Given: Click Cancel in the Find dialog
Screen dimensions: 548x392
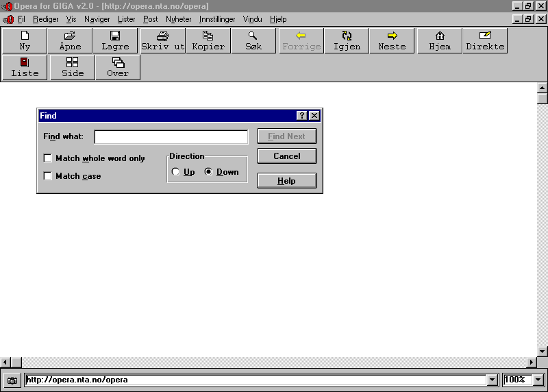Looking at the screenshot, I should pyautogui.click(x=286, y=156).
